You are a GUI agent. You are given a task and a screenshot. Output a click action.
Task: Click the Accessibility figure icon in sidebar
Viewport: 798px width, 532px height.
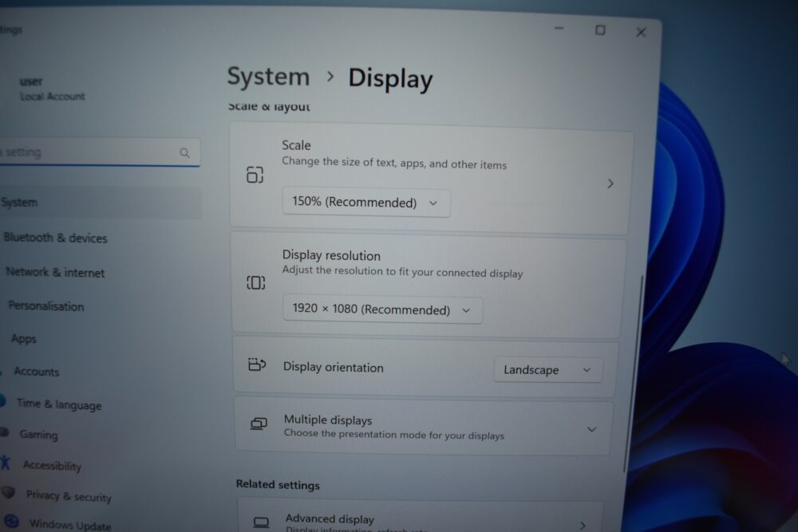(x=6, y=462)
